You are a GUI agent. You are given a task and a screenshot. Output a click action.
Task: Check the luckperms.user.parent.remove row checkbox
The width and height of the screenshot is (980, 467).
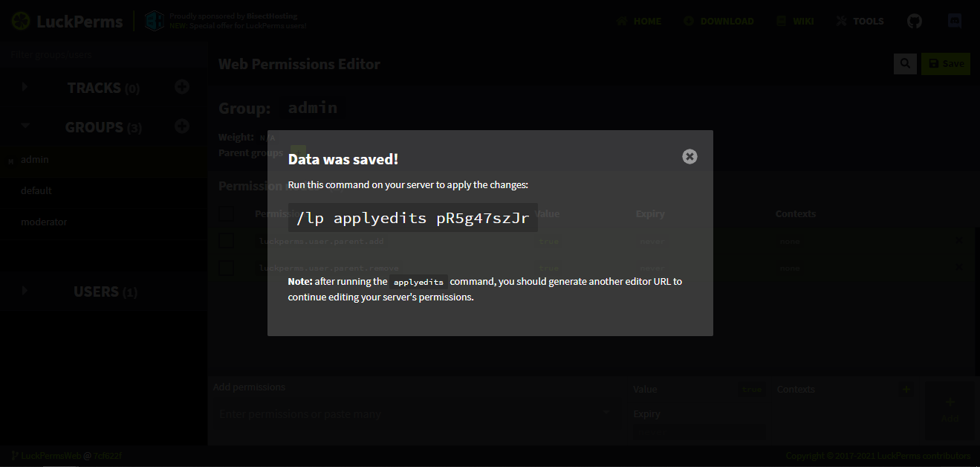227,268
